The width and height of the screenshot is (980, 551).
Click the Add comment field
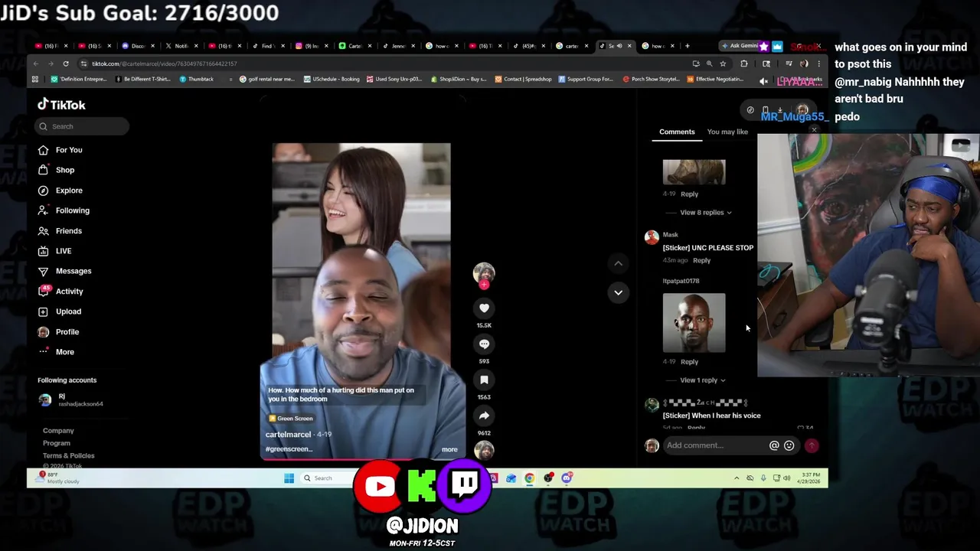tap(716, 445)
